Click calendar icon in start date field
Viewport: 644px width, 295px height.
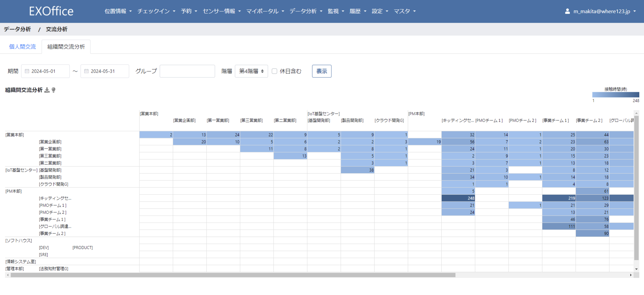pyautogui.click(x=27, y=71)
